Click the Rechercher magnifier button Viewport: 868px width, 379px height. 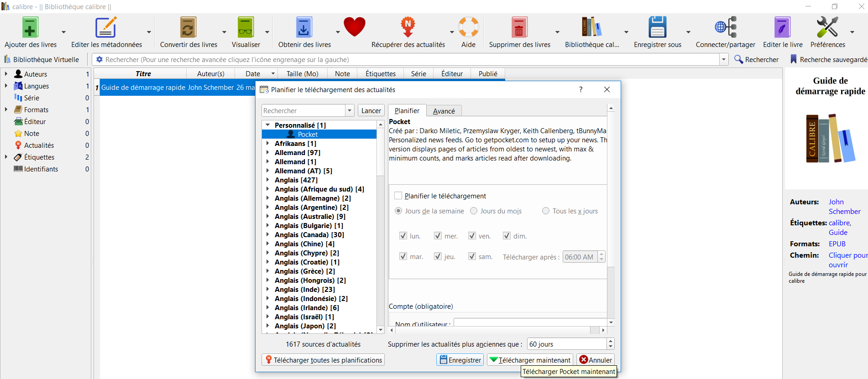757,59
